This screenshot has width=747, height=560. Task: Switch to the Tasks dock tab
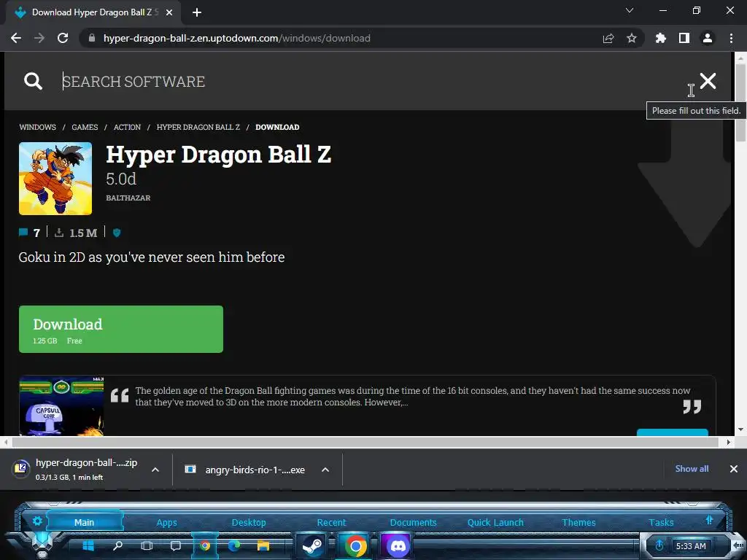(x=661, y=522)
